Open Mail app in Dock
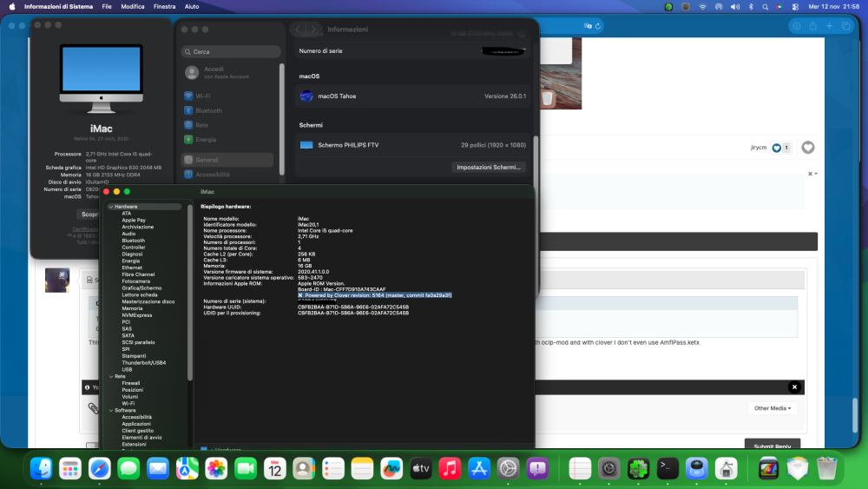868x489 pixels. 158,468
